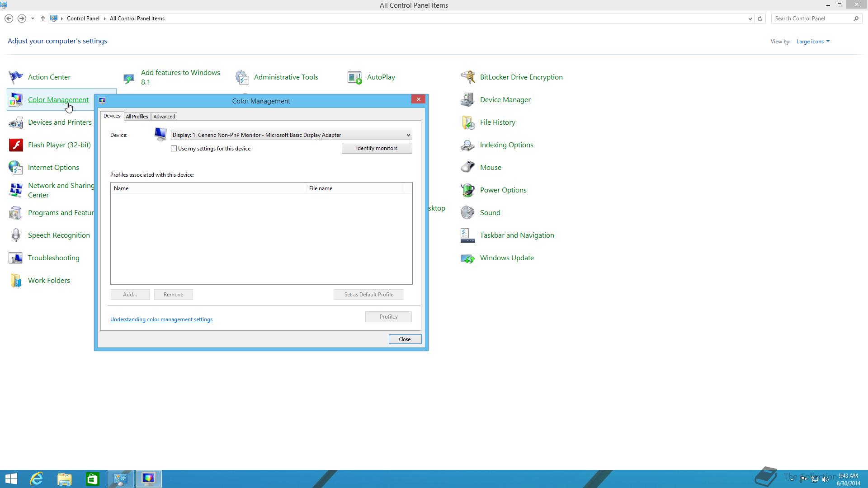Go up one folder level
The width and height of the screenshot is (868, 488).
[42, 19]
